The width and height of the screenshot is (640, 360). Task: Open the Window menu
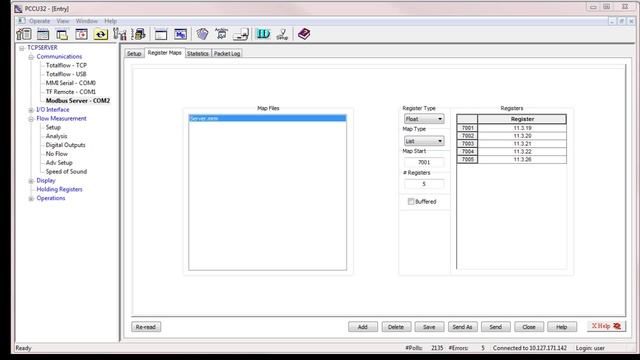click(87, 21)
